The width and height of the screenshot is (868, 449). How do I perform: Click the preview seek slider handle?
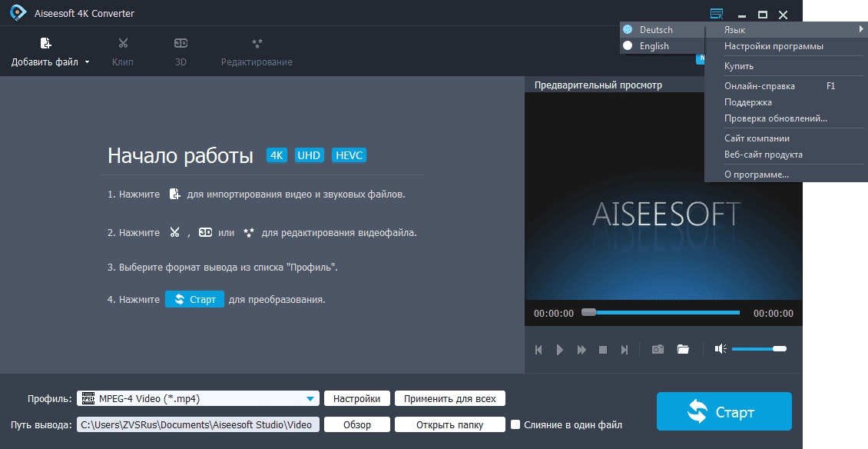point(589,312)
